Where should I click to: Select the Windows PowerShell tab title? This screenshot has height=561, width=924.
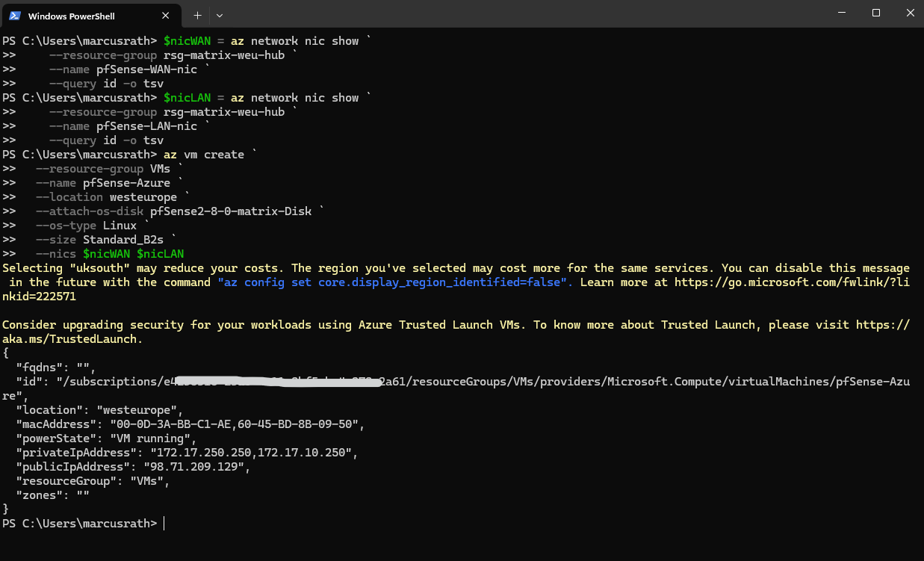(x=72, y=16)
